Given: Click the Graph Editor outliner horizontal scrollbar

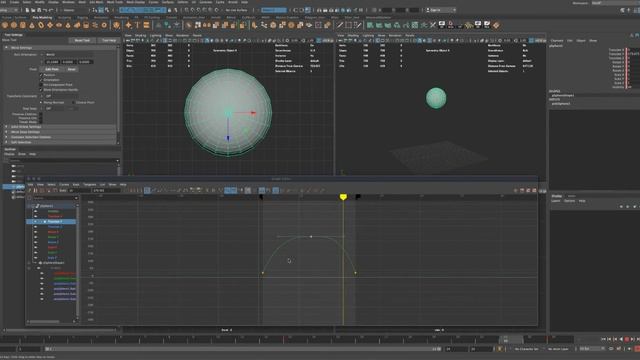Looking at the screenshot, I should (44, 322).
